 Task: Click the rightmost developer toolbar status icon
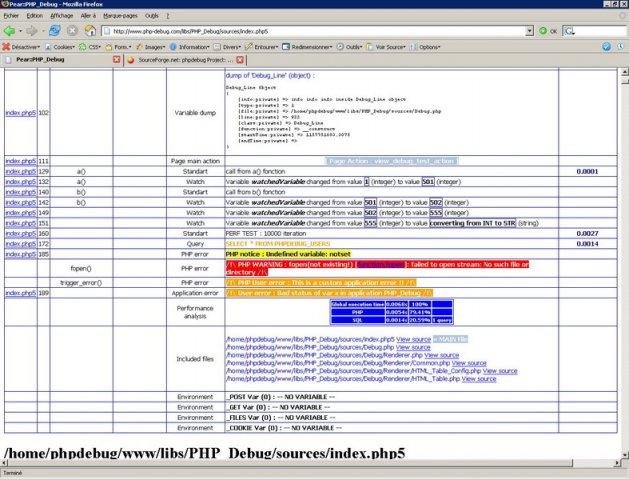tap(621, 47)
